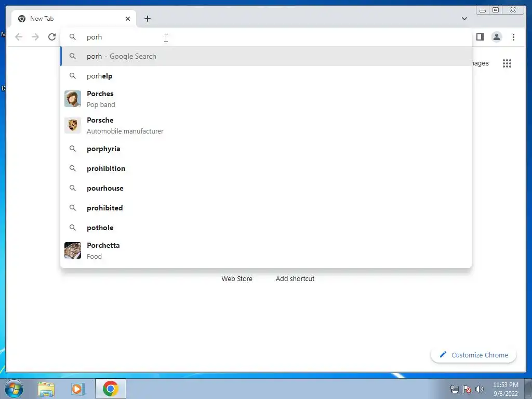Choose the 'porhelp' suggestion
Image resolution: width=532 pixels, height=399 pixels.
click(x=266, y=76)
